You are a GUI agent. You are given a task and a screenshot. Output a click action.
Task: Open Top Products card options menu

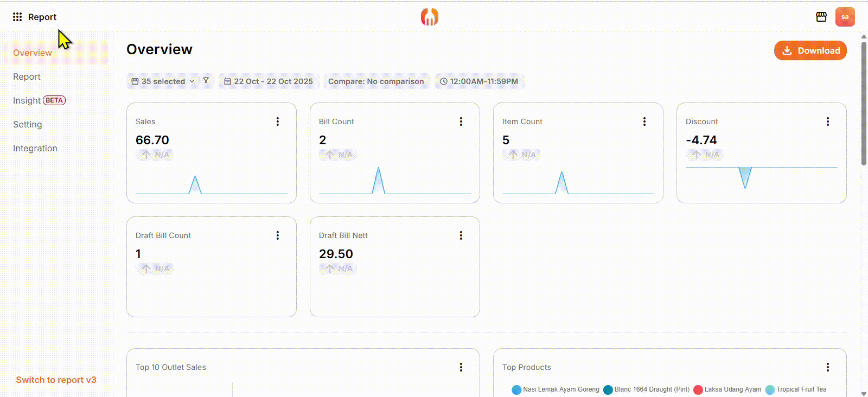[828, 367]
